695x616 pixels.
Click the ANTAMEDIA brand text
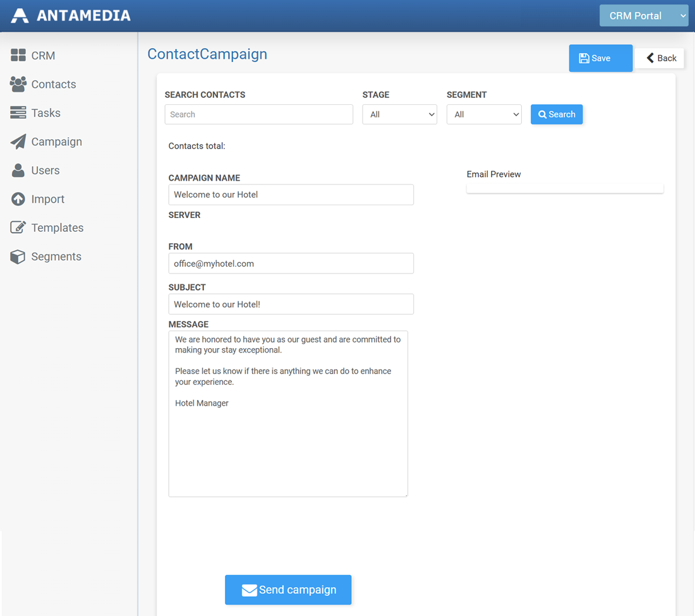(83, 16)
